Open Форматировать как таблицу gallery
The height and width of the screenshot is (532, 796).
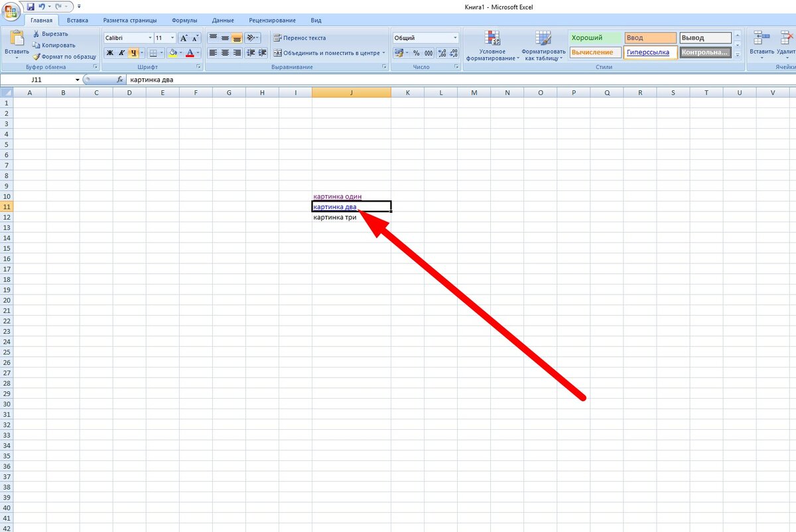coord(543,46)
